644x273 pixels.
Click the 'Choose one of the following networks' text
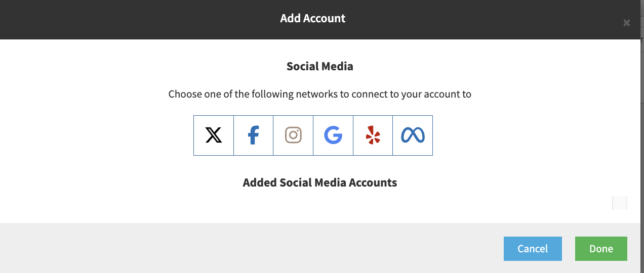[320, 94]
